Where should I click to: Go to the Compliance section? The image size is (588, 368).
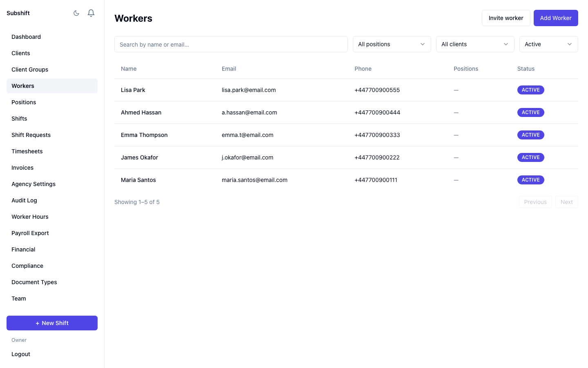pyautogui.click(x=27, y=266)
